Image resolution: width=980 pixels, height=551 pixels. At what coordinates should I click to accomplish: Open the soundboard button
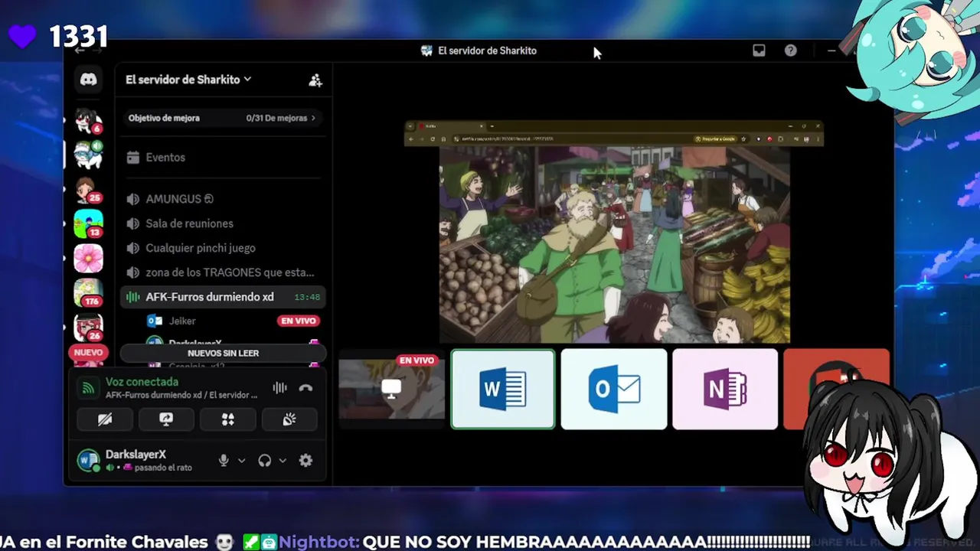click(289, 419)
